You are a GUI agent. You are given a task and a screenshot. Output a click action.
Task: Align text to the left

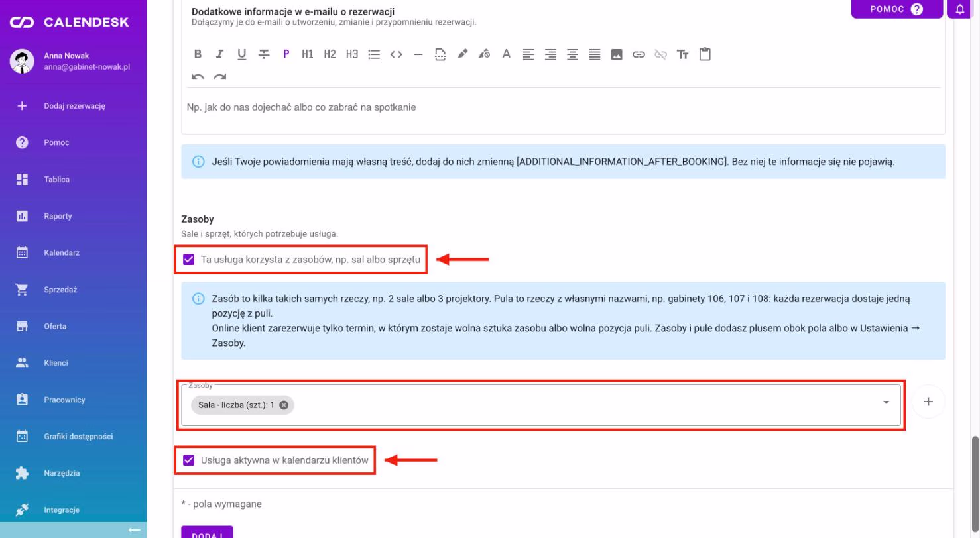528,54
